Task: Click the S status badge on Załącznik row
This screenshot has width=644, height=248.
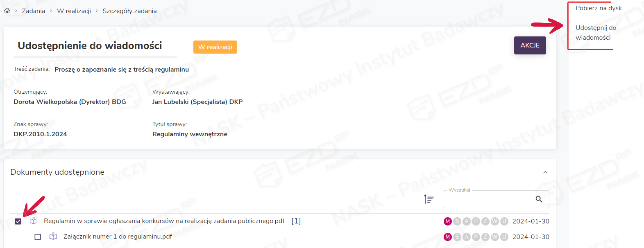Action: click(x=457, y=237)
